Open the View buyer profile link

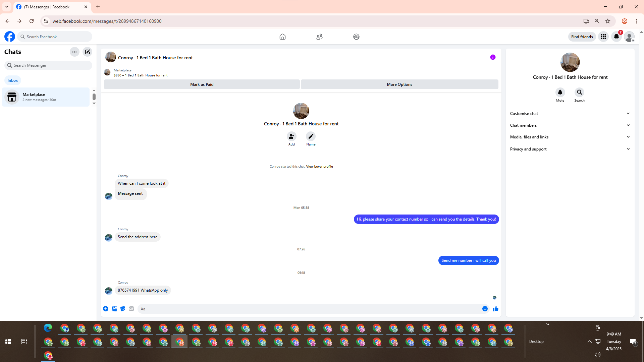(319, 167)
